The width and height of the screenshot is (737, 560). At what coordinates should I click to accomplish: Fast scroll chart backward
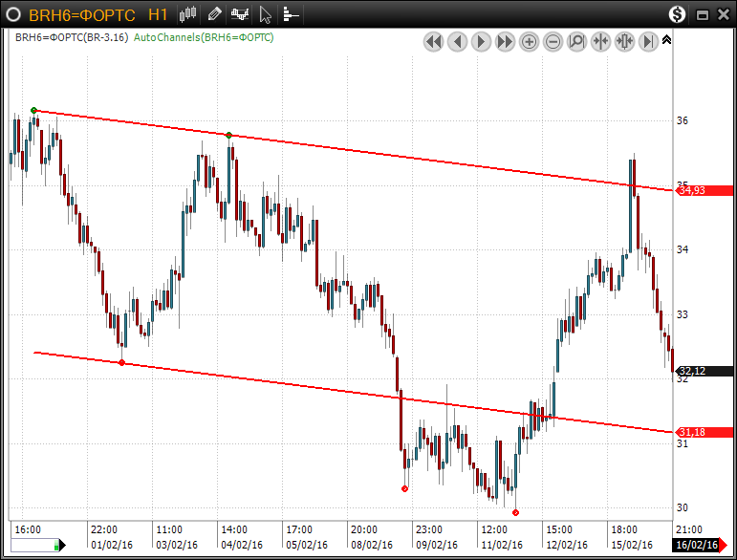pyautogui.click(x=434, y=42)
